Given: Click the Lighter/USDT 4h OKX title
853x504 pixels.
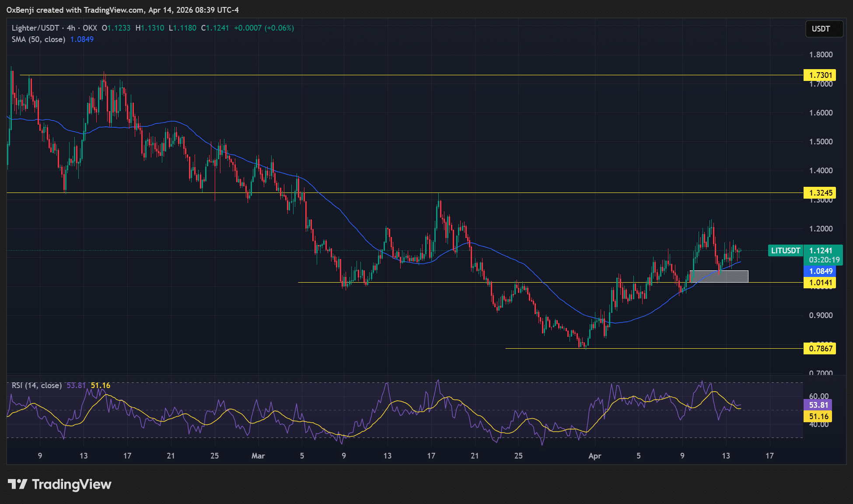Looking at the screenshot, I should [54, 28].
